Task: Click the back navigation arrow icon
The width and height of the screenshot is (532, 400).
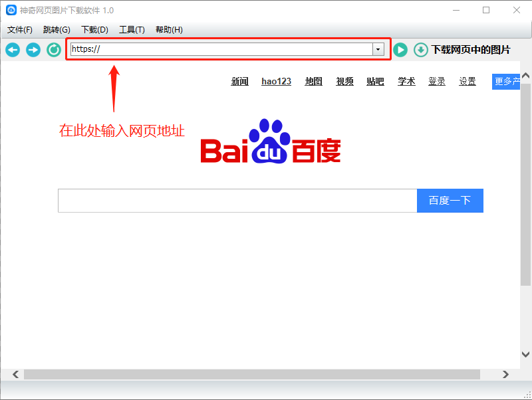Action: pos(12,50)
